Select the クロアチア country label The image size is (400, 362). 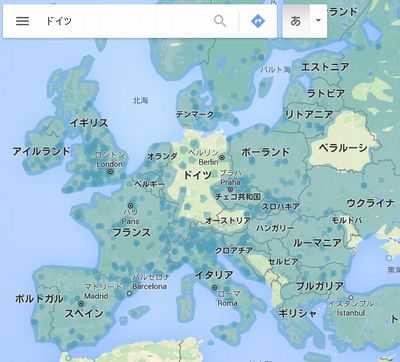(234, 250)
